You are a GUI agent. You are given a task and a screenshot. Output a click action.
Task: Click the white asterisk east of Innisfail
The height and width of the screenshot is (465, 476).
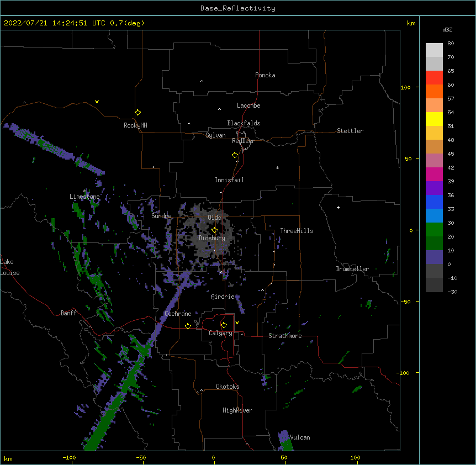tap(277, 168)
